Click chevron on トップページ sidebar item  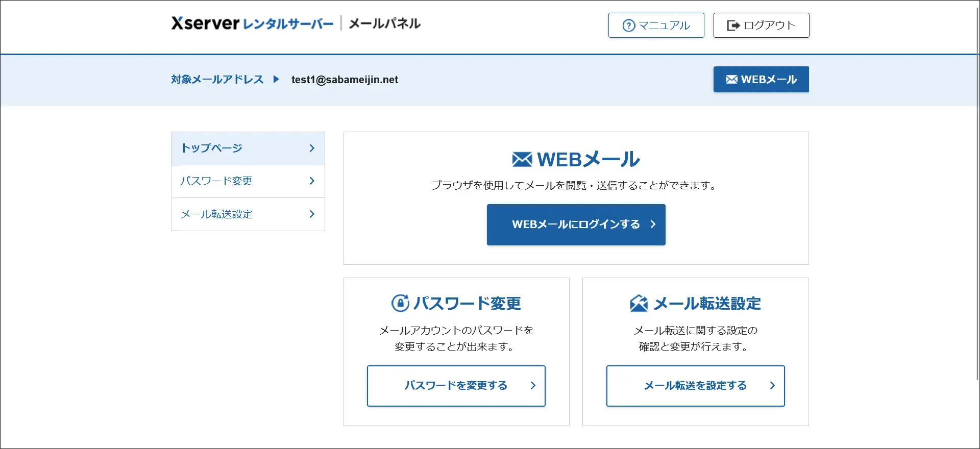tap(312, 148)
